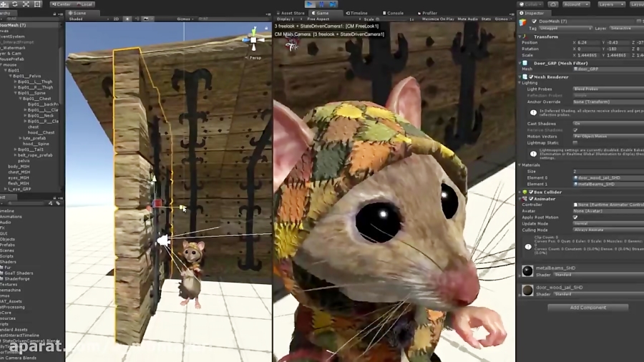Image resolution: width=644 pixels, height=362 pixels.
Task: Click the door_wood_jail_SHD material preview sphere
Action: click(x=527, y=290)
